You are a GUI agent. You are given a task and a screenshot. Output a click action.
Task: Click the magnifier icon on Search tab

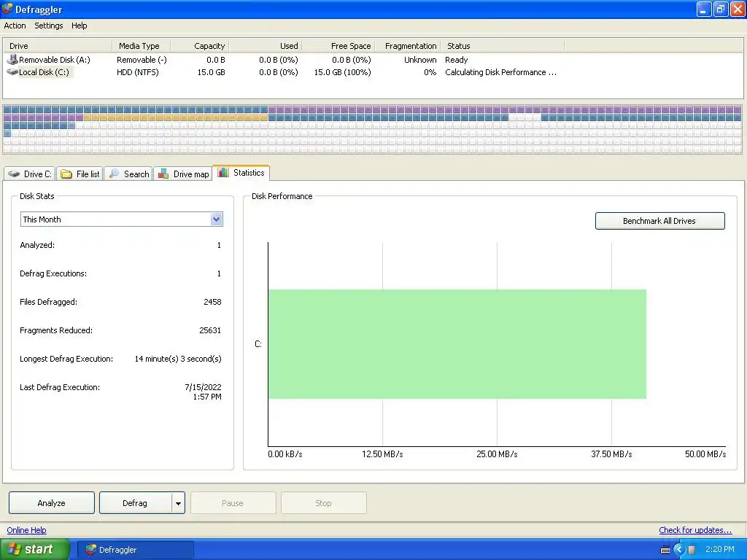click(x=114, y=174)
